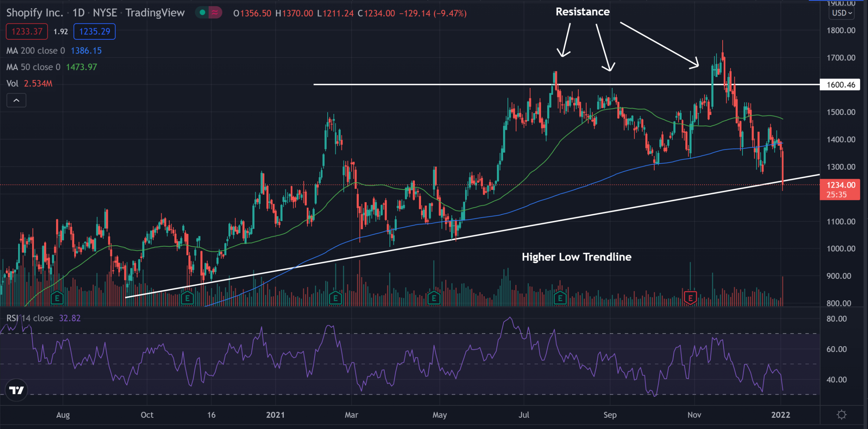Open the USD currency dropdown
The height and width of the screenshot is (429, 868).
point(842,13)
